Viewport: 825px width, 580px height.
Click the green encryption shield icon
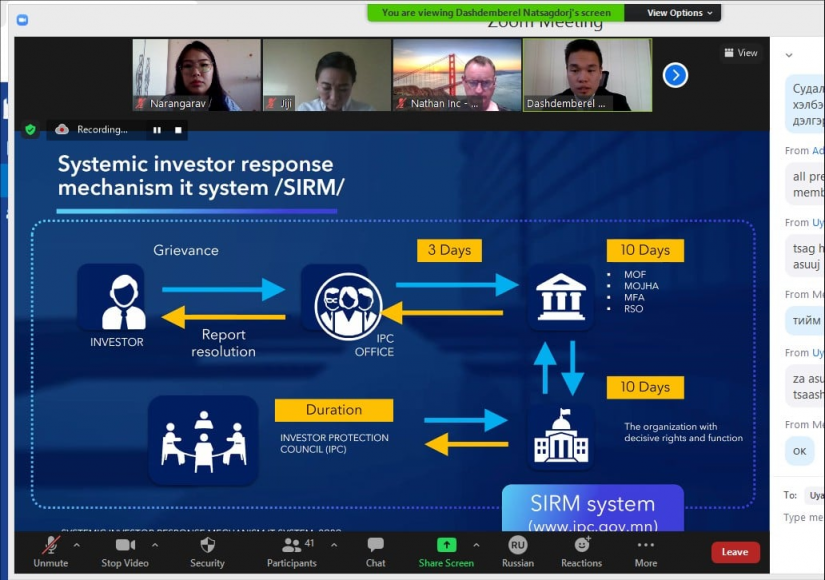pos(31,129)
